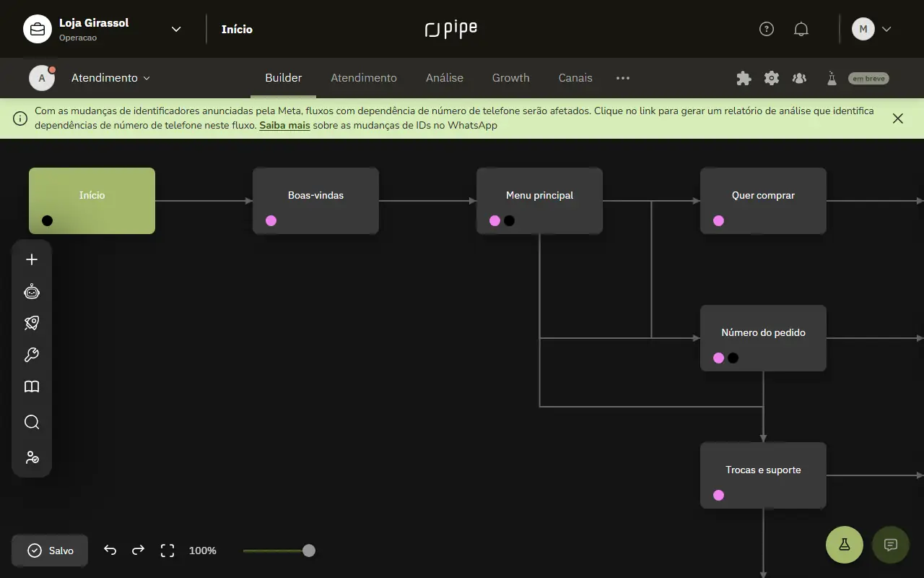
Task: Open the user profile M dropdown
Action: (871, 29)
